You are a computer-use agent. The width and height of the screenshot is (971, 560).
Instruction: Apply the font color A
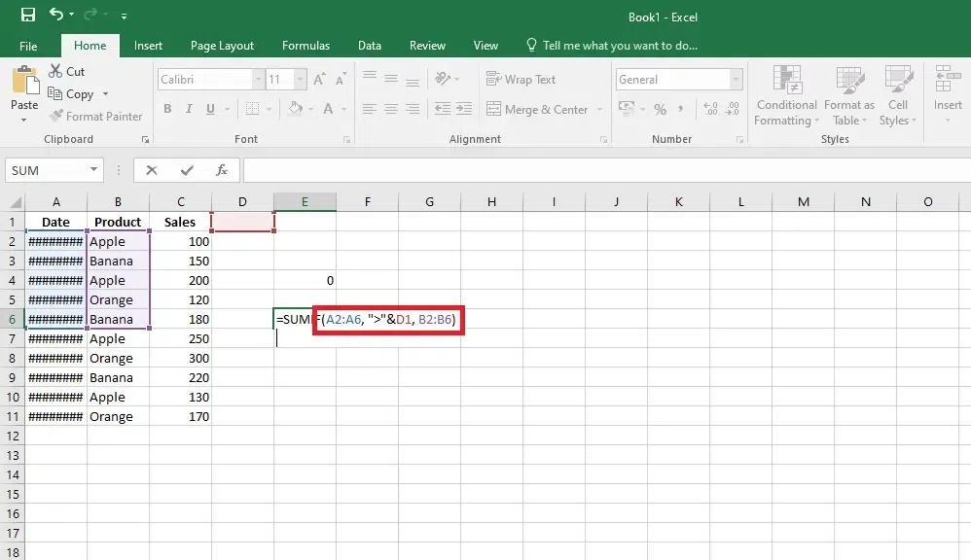click(x=328, y=109)
